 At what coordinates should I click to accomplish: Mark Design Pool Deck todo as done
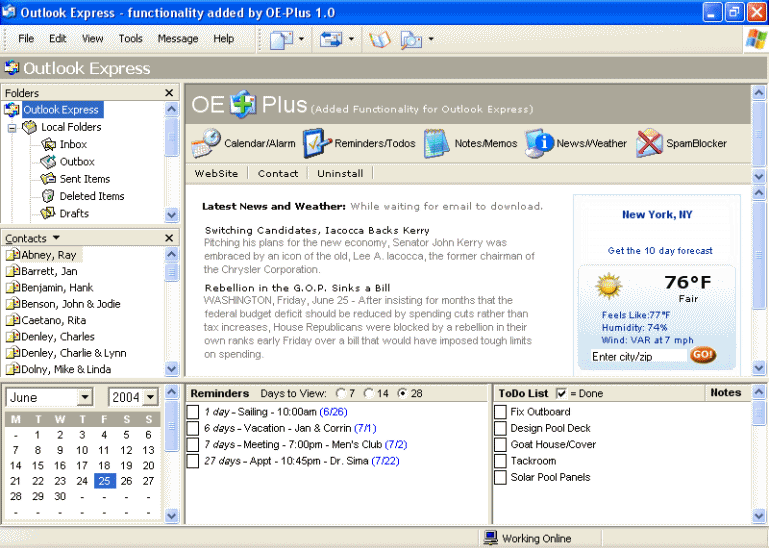500,428
